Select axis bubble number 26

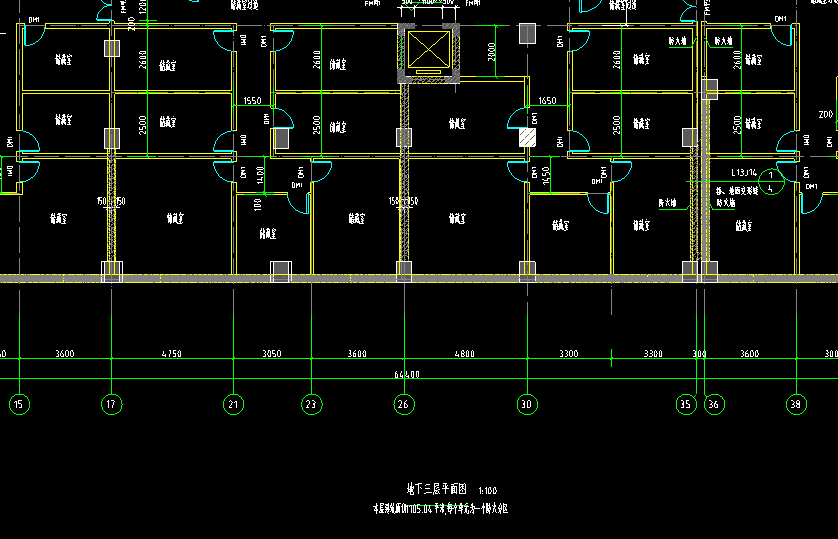tap(404, 404)
